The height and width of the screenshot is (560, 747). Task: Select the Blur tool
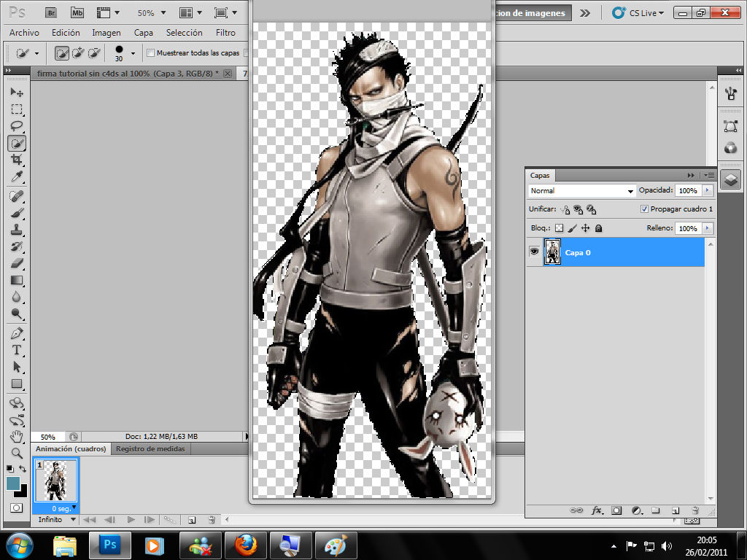(17, 297)
